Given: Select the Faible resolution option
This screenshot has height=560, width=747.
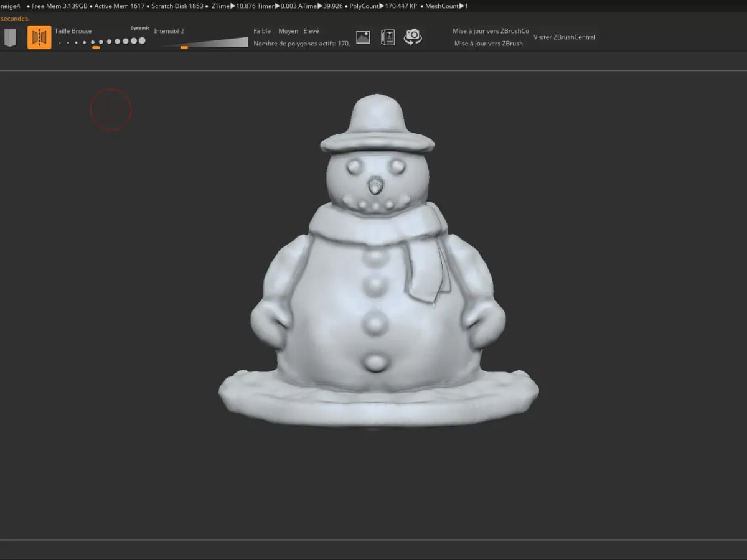Looking at the screenshot, I should pyautogui.click(x=262, y=31).
